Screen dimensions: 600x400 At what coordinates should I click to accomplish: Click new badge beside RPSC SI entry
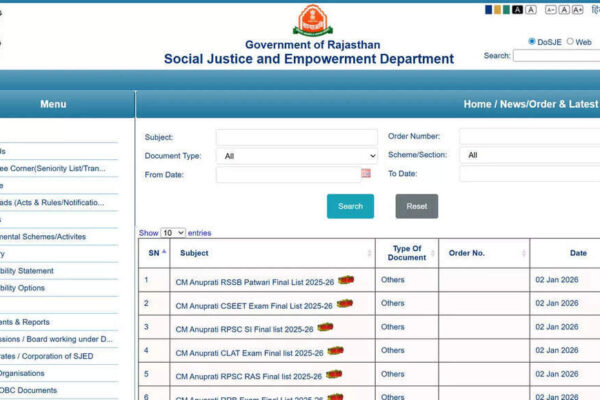[325, 327]
